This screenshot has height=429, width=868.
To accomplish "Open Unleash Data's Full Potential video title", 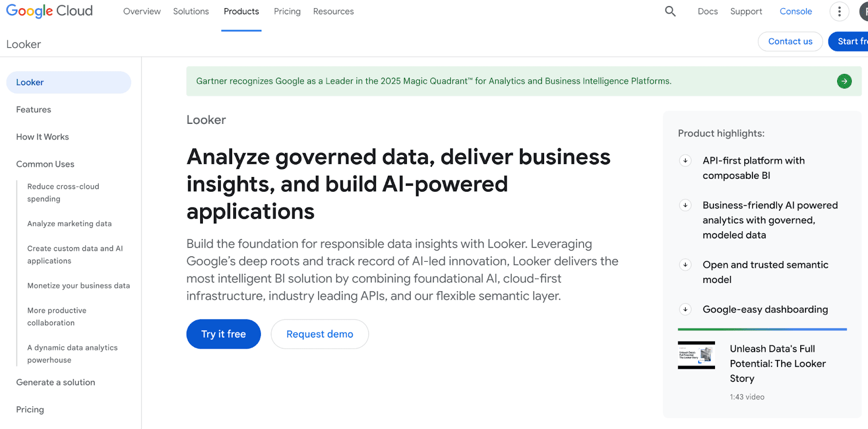I will [x=777, y=364].
